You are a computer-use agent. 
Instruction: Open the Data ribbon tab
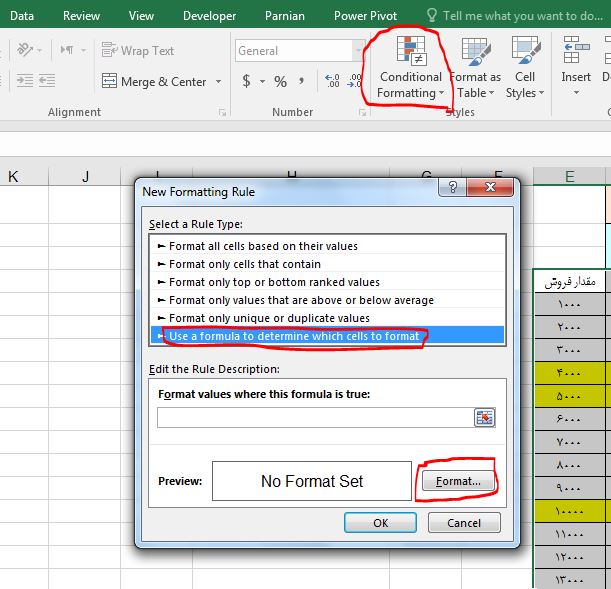pyautogui.click(x=22, y=16)
